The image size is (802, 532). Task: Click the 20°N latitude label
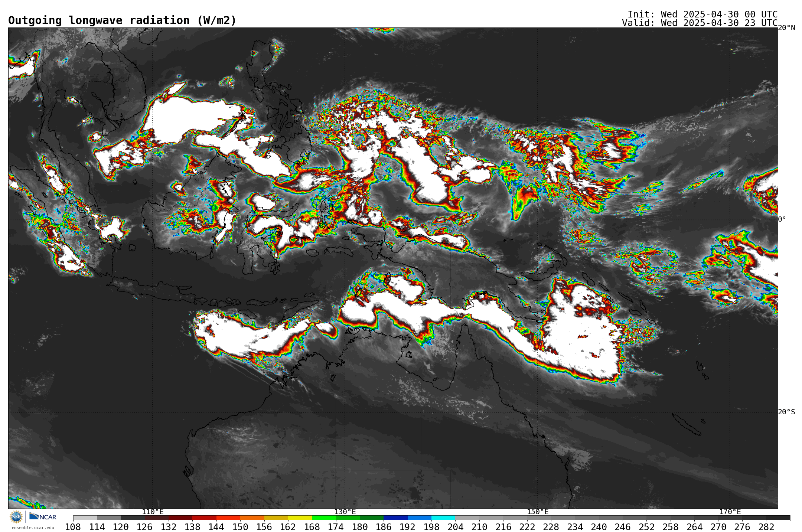[786, 28]
